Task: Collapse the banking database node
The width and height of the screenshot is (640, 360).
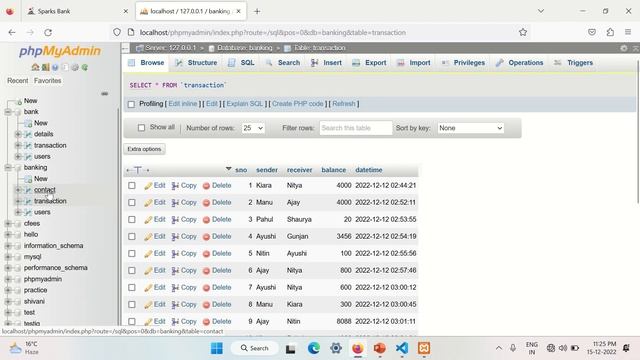Action: [8, 167]
